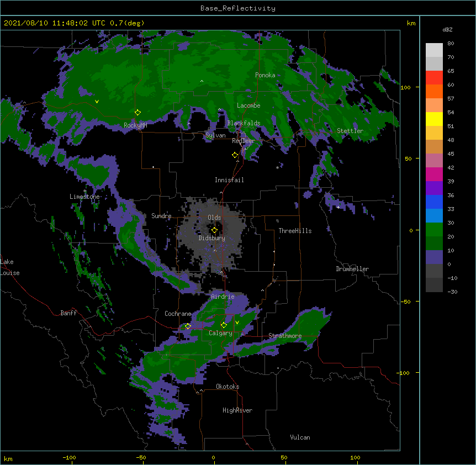Image resolution: width=476 pixels, height=465 pixels.
Task: Click the km label at top right
Action: pyautogui.click(x=411, y=23)
